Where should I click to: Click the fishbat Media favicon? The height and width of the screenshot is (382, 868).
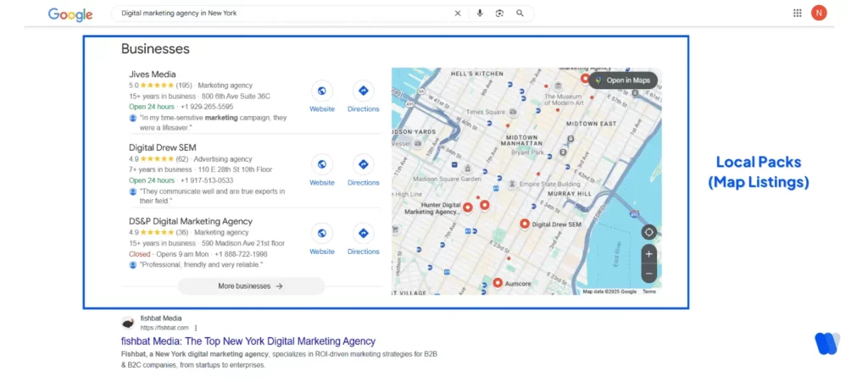[128, 323]
